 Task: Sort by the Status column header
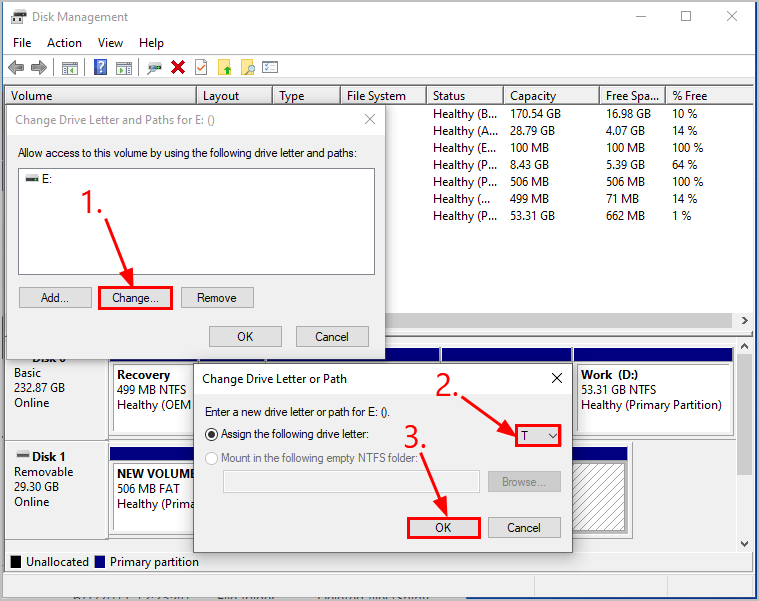465,96
